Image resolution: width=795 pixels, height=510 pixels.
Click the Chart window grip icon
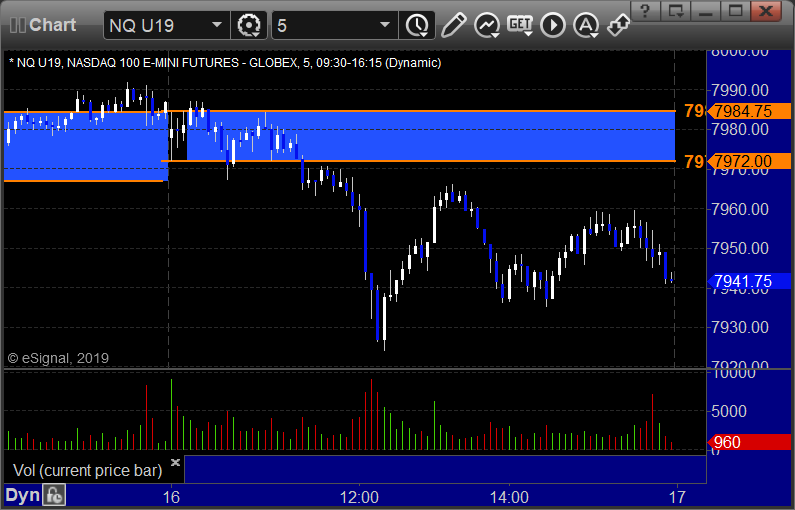18,25
